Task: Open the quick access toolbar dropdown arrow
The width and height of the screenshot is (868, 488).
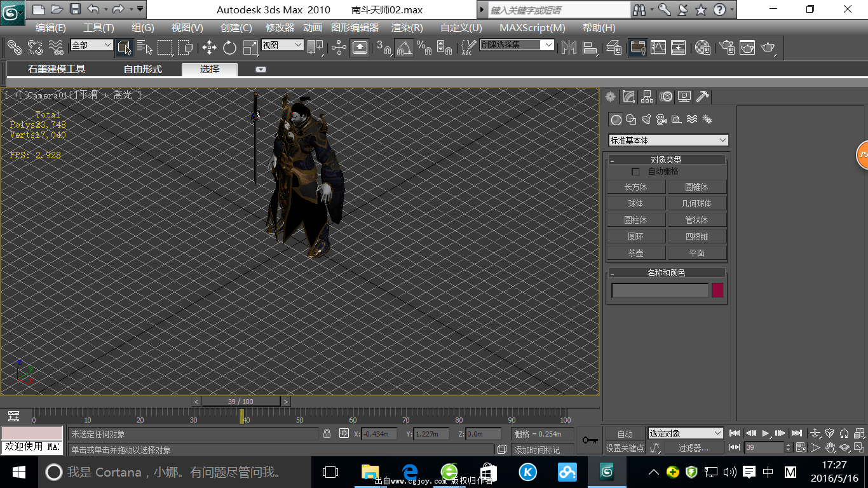Action: (x=140, y=9)
